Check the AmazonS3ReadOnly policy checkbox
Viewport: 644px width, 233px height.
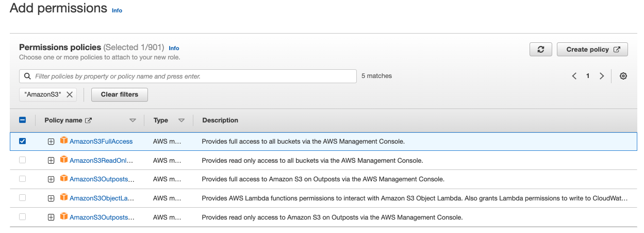click(23, 160)
